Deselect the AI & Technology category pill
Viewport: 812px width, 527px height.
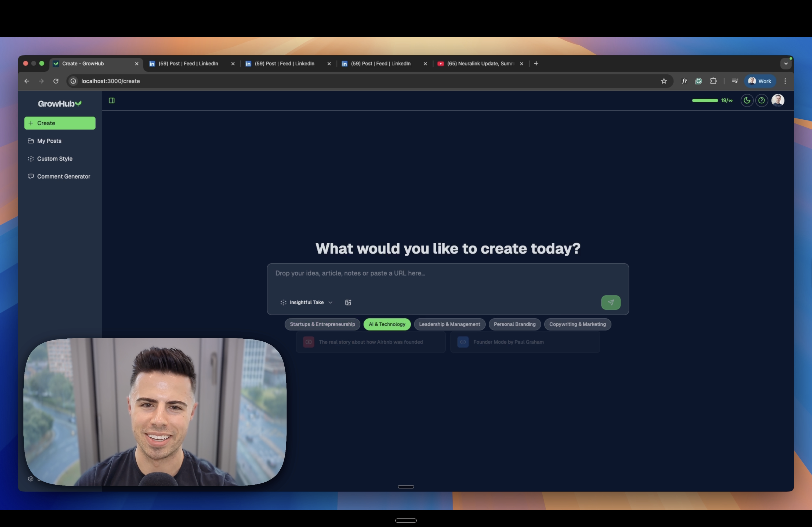pos(387,324)
